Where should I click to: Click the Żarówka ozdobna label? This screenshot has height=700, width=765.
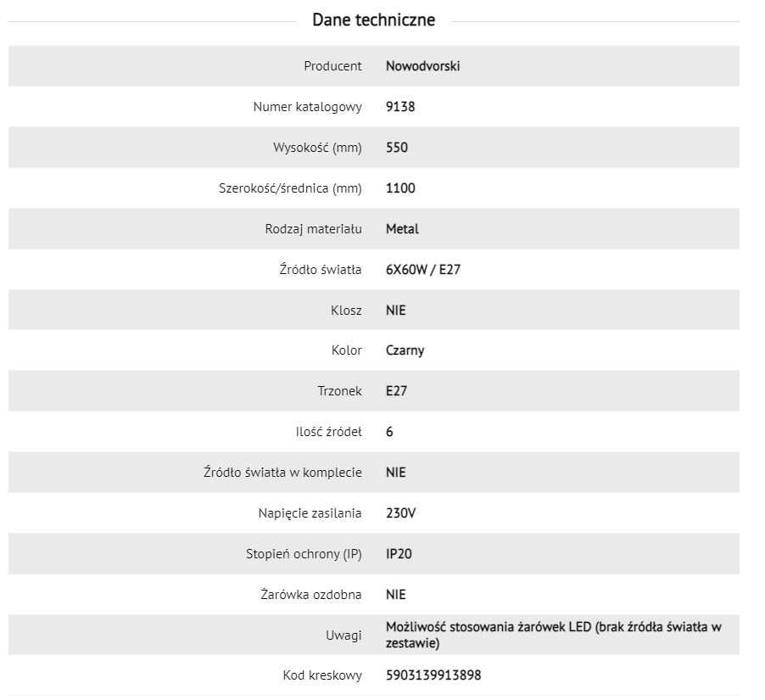311,595
